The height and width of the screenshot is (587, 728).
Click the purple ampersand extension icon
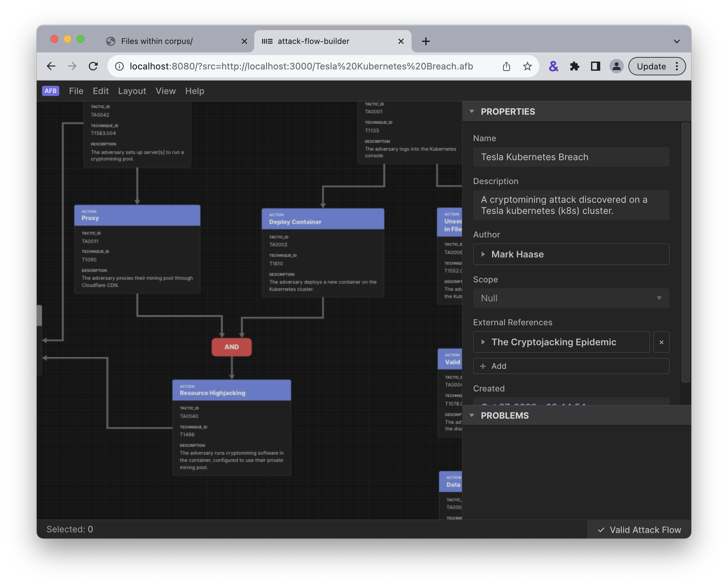(553, 66)
